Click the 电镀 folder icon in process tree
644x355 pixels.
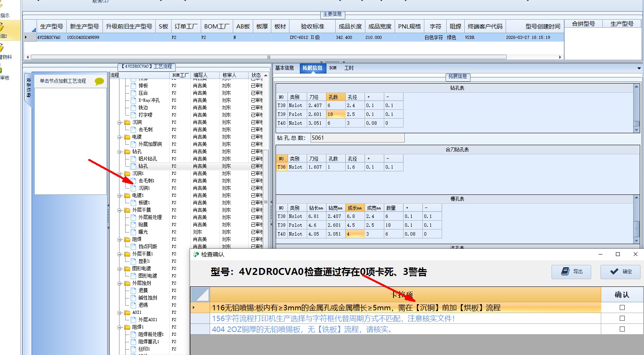pyautogui.click(x=127, y=137)
